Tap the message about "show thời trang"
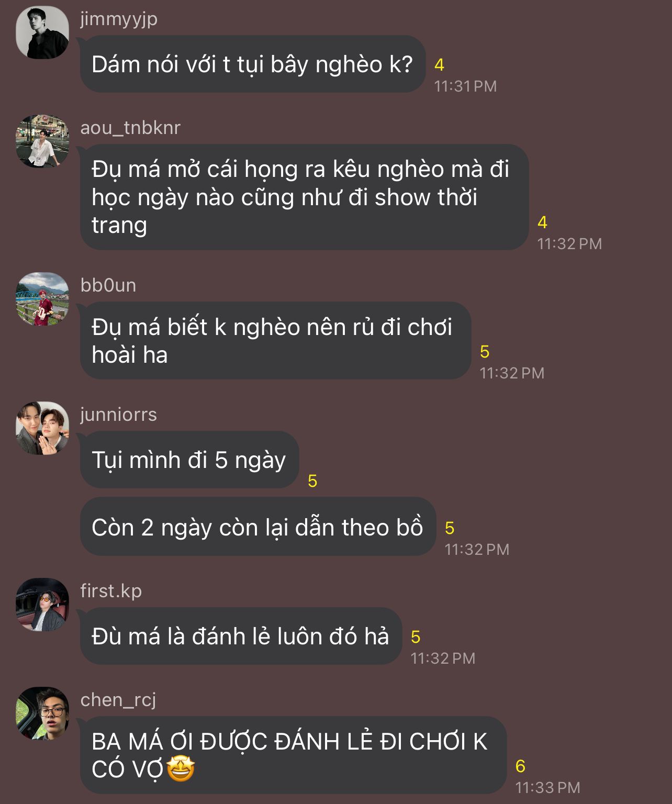The image size is (672, 804). click(x=304, y=197)
